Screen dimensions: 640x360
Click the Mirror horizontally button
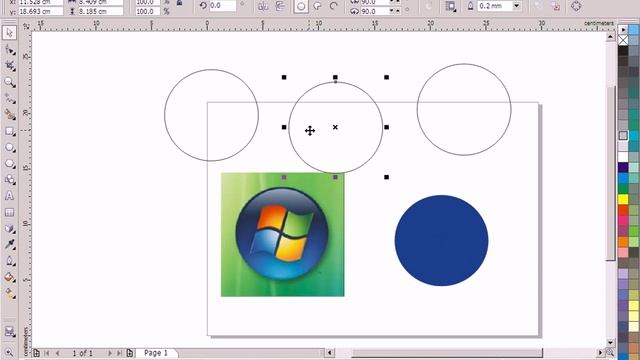click(263, 6)
